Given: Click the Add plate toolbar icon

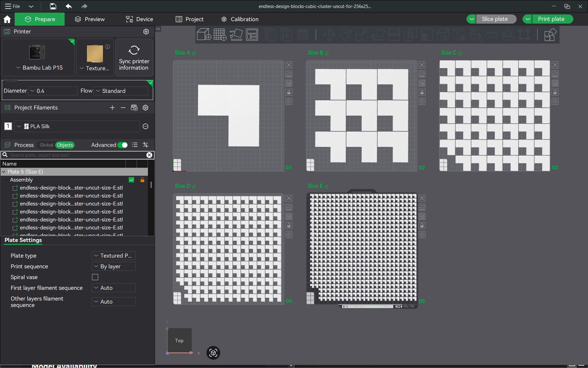Looking at the screenshot, I should pyautogui.click(x=220, y=34).
